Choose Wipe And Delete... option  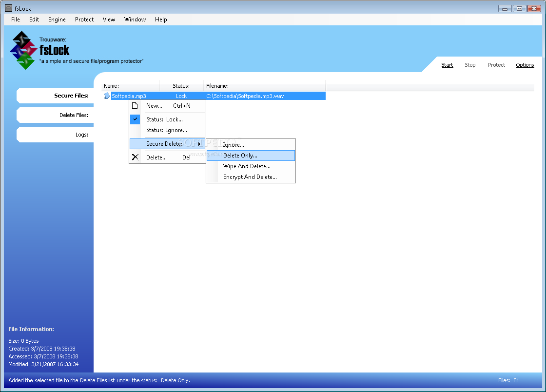pyautogui.click(x=251, y=166)
